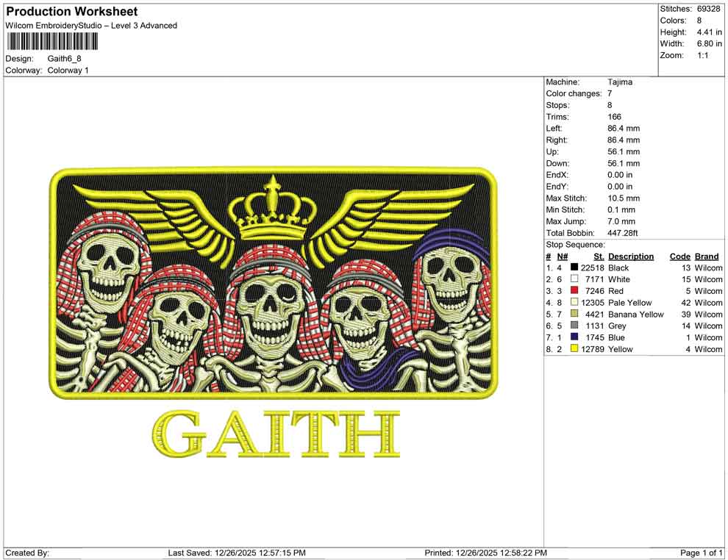This screenshot has width=728, height=560.
Task: Click the Grey color chip for stop 6
Action: (x=574, y=326)
